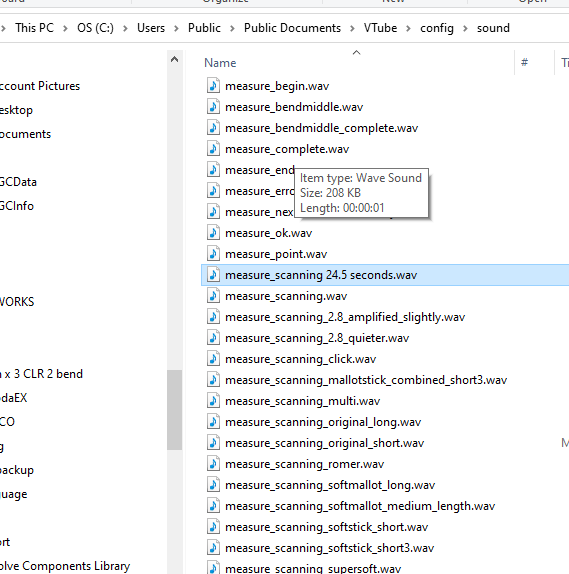Click the icon of measure_scanning_romer.wav
Viewport: 569px width, 574px height.
pos(213,464)
